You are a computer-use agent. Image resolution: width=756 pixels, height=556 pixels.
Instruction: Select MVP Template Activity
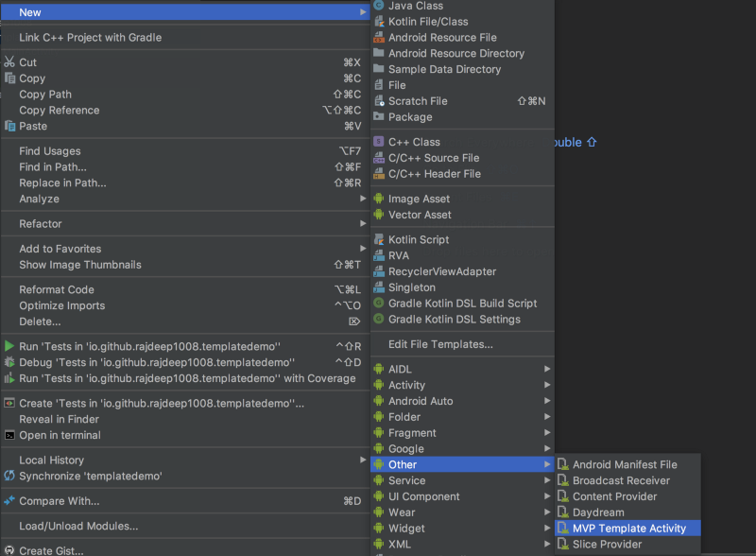point(627,528)
